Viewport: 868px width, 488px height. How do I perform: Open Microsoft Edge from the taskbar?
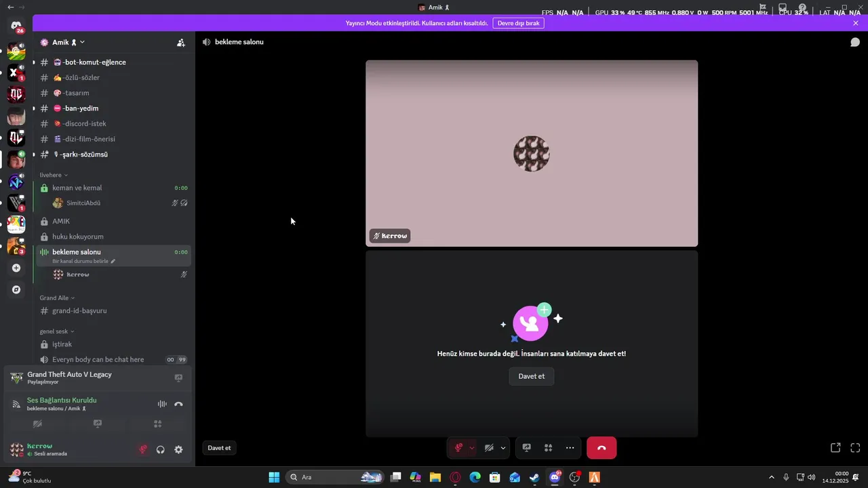pyautogui.click(x=475, y=477)
